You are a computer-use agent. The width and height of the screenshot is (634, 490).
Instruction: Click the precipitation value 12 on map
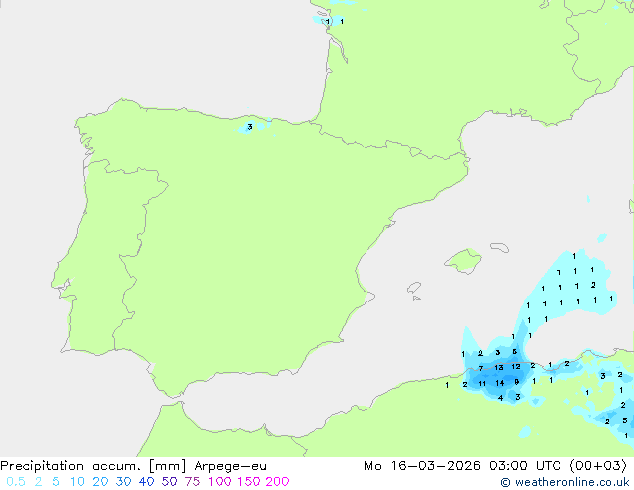[516, 367]
